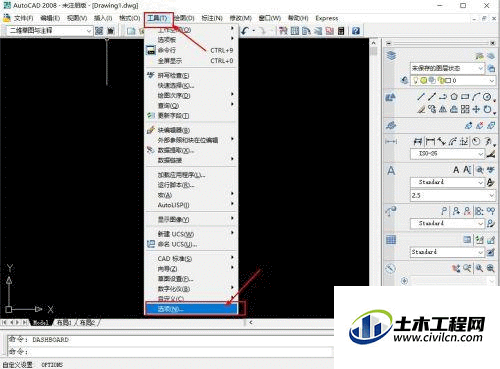Viewport: 500px width, 369px height.
Task: Select the Polygon draw tool
Action: click(x=454, y=97)
